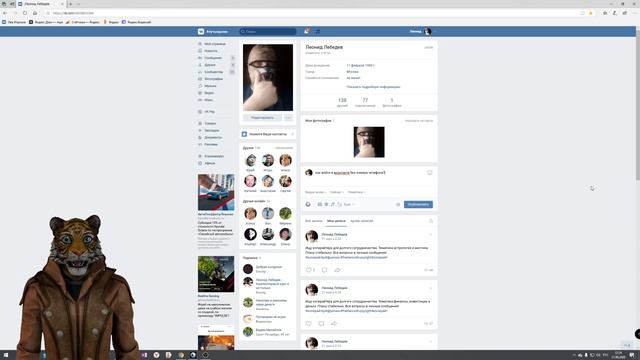Screen dimensions: 640x360
Task: Click the search field in VK header
Action: click(268, 31)
